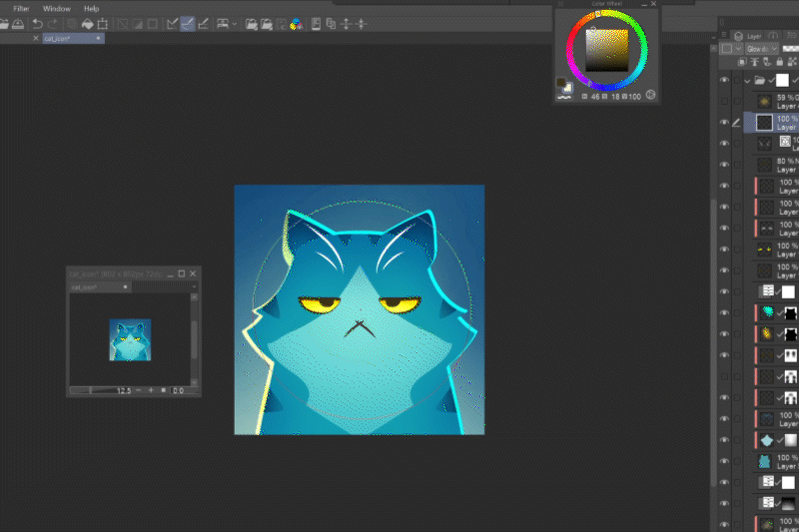Open the dropdown arrow next to the snap settings icon

(234, 23)
